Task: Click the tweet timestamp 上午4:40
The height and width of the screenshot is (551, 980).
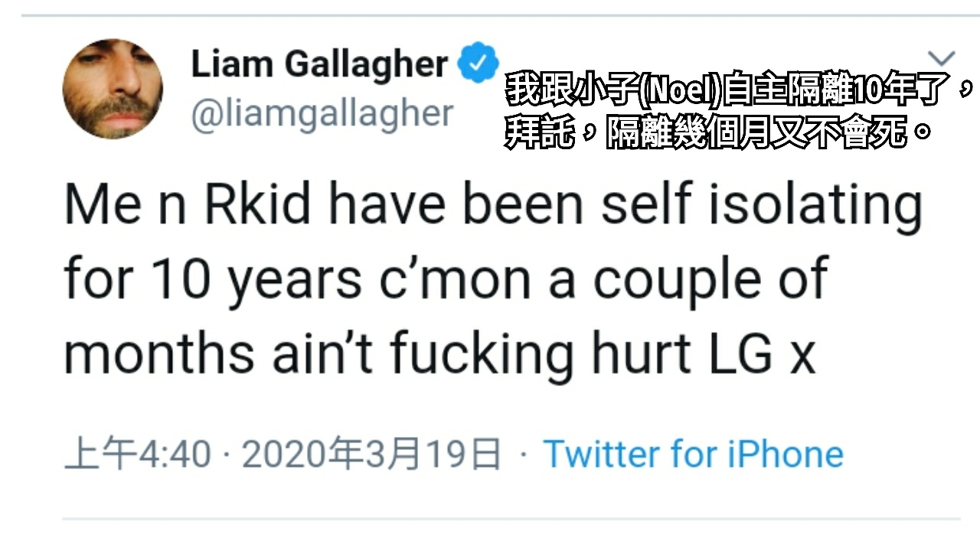Action: [x=138, y=455]
